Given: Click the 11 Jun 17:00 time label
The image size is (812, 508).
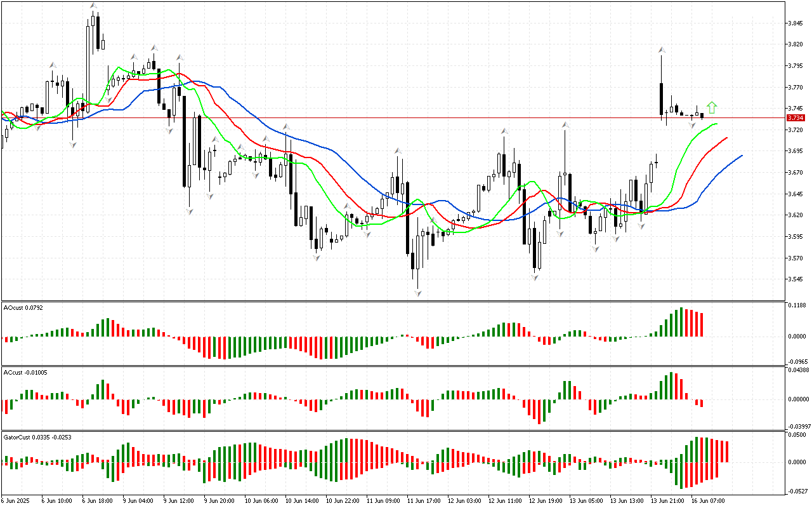Looking at the screenshot, I should (424, 501).
